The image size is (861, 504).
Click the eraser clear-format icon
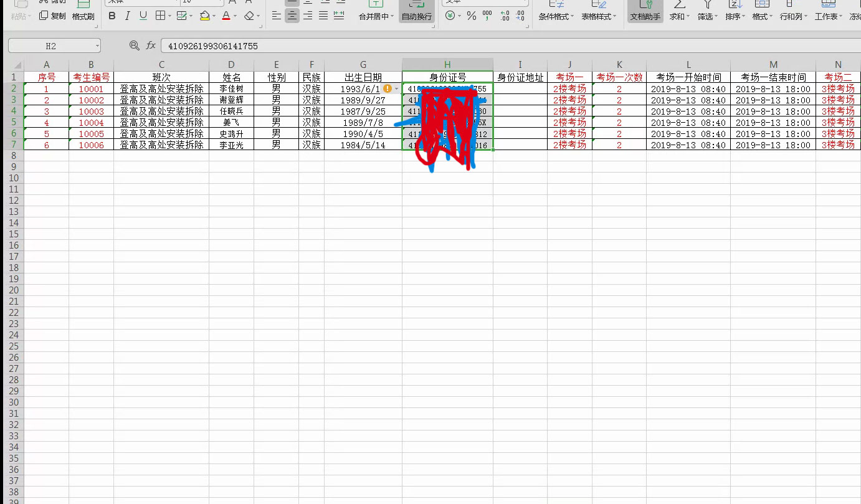point(249,16)
